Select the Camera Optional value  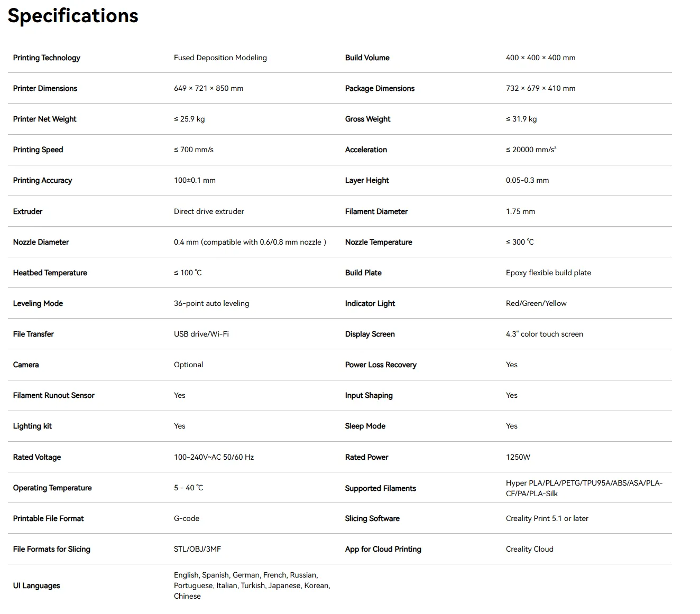188,365
